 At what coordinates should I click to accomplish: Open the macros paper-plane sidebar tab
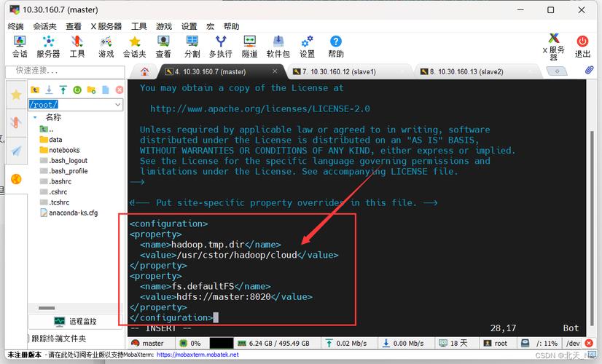[16, 151]
